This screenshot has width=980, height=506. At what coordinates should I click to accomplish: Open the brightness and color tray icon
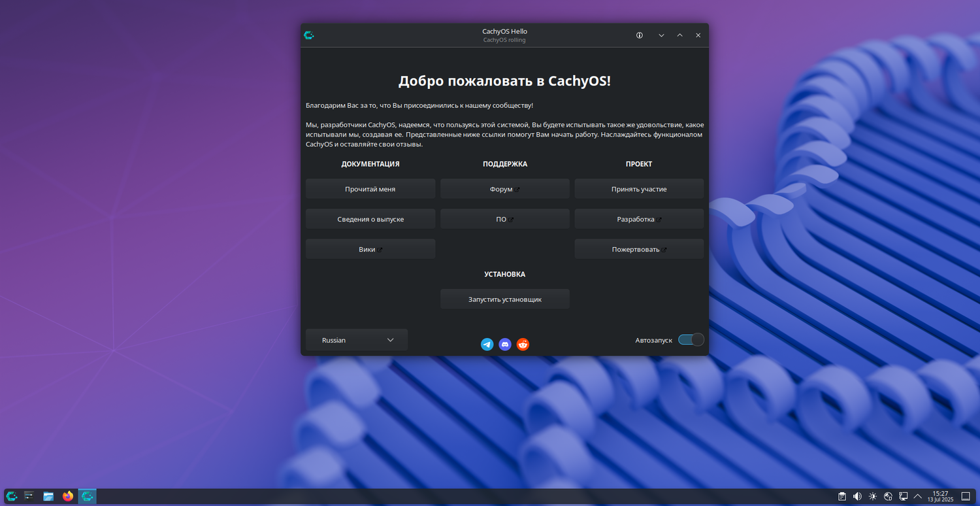tap(873, 496)
